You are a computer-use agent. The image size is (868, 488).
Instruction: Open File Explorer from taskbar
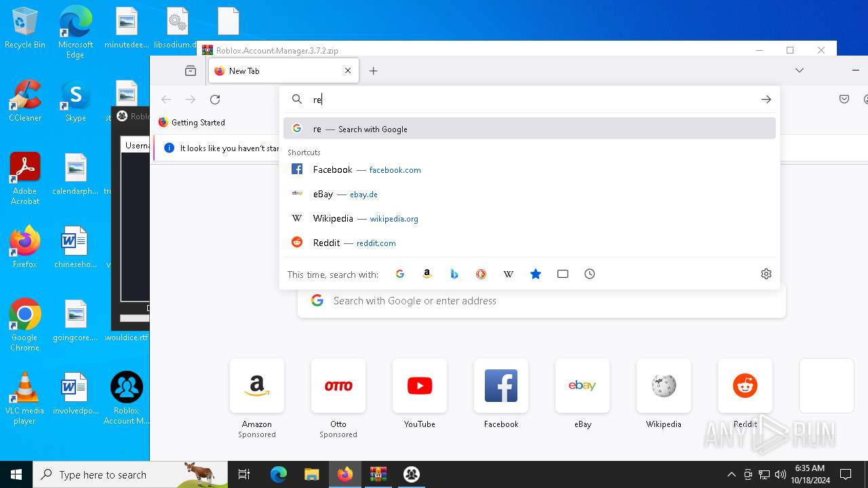[311, 474]
